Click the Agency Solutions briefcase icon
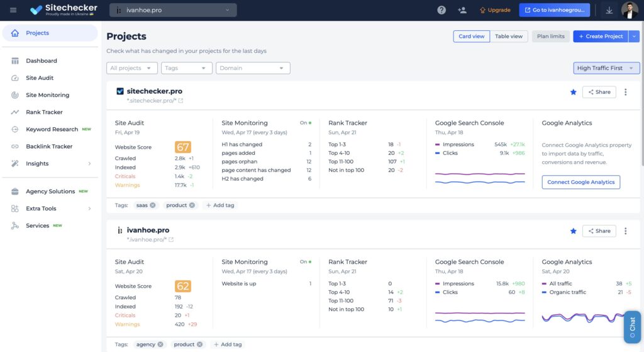The width and height of the screenshot is (644, 352). [15, 191]
